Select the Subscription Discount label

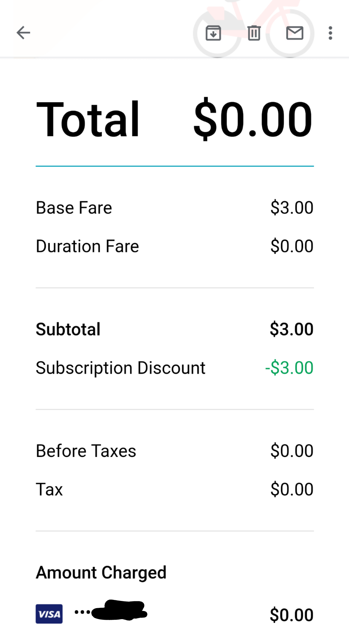tap(121, 368)
